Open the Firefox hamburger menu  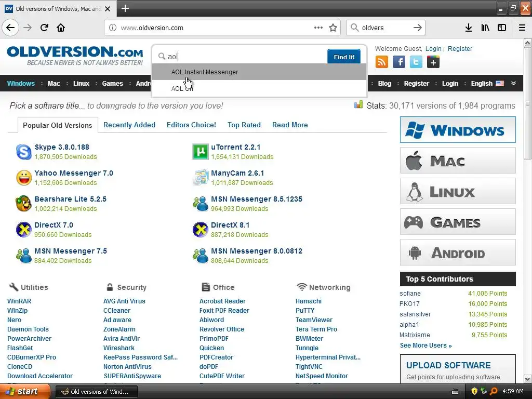coord(522,28)
